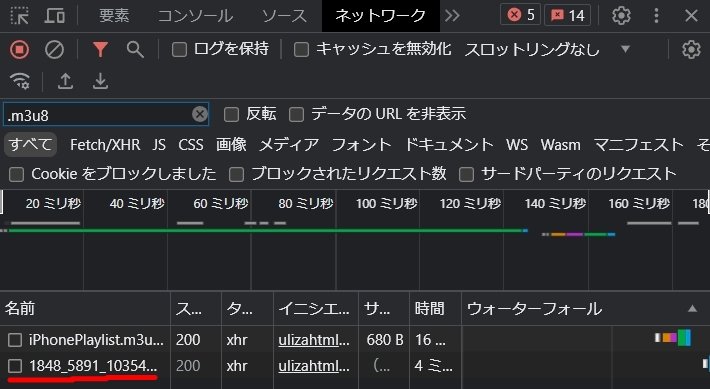Open 1848_5891_10354 request
The height and width of the screenshot is (389, 710).
[93, 366]
